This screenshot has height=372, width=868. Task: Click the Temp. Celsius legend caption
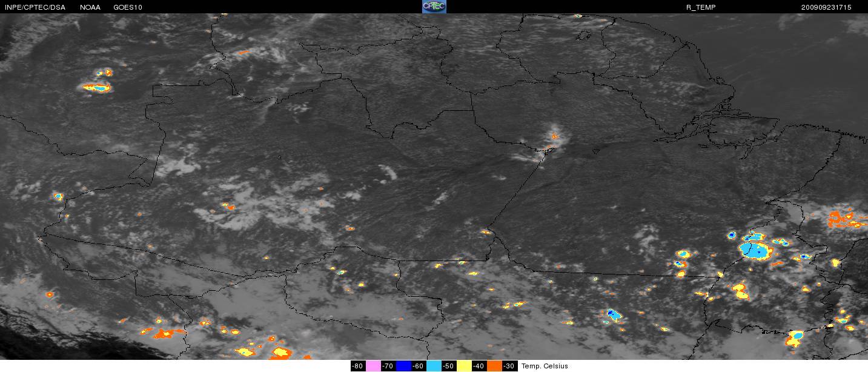[x=545, y=366]
